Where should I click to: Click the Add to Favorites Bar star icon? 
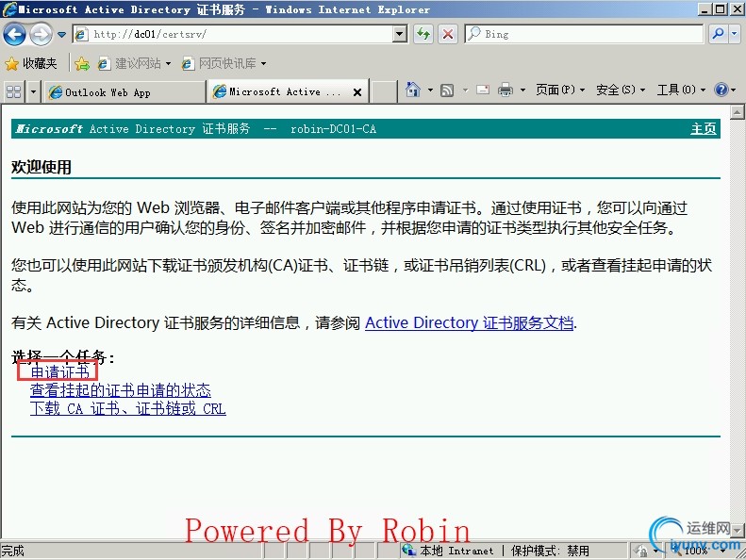point(82,63)
